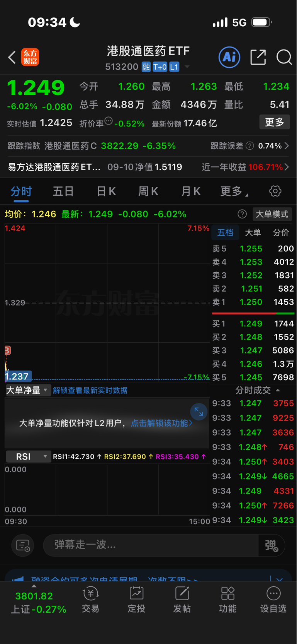Open the 易方达港股通医药ET... fund row

tap(148, 167)
